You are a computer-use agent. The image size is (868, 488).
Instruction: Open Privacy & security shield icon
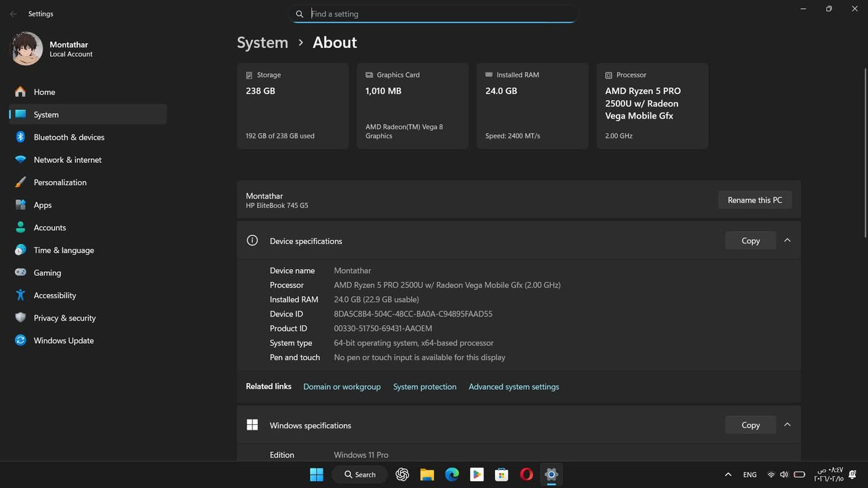[20, 318]
